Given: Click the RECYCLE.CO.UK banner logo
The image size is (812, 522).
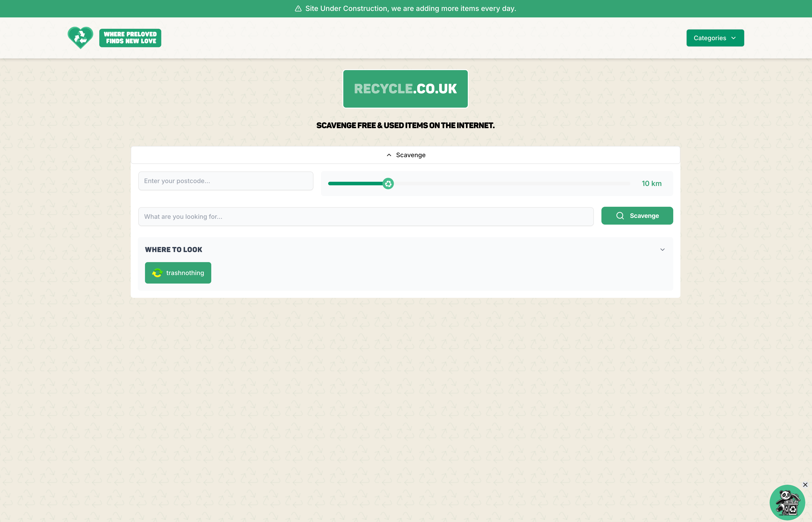Looking at the screenshot, I should tap(405, 89).
